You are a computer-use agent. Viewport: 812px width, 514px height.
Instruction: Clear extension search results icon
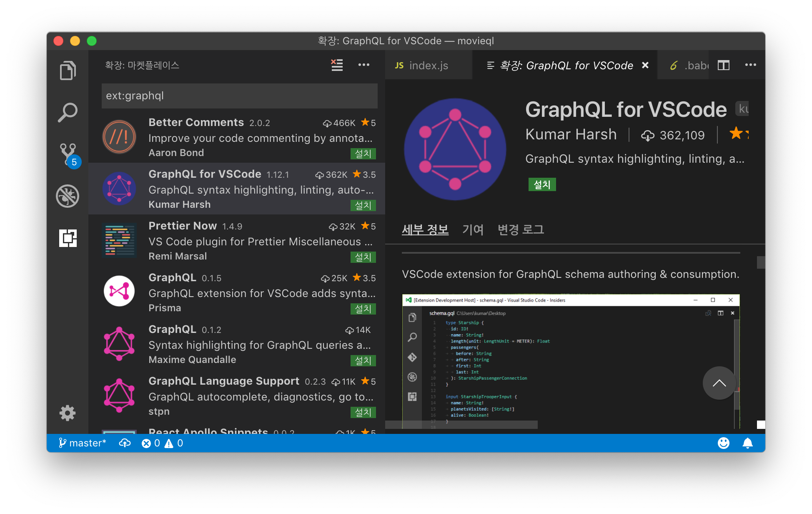[337, 65]
